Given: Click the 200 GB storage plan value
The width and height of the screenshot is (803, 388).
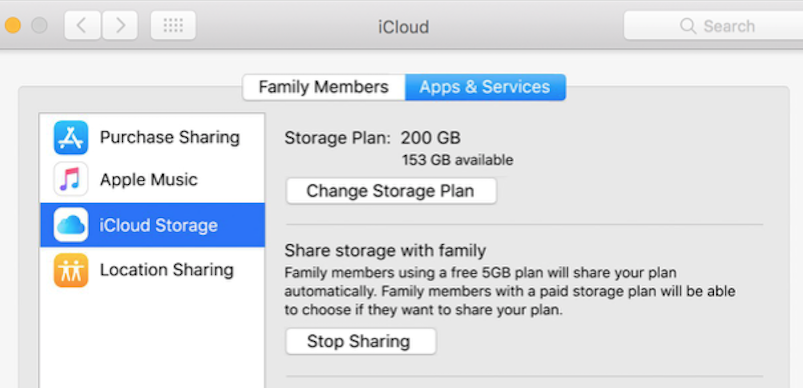Looking at the screenshot, I should click(x=430, y=138).
